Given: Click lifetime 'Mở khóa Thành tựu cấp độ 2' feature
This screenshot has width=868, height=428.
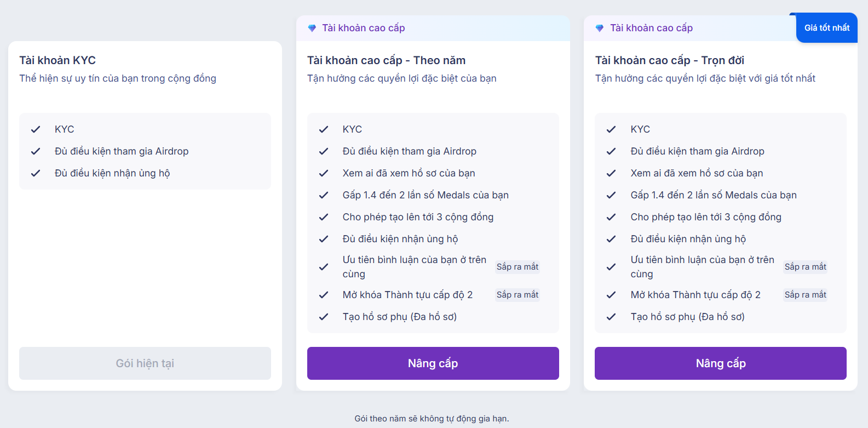Looking at the screenshot, I should tap(695, 295).
